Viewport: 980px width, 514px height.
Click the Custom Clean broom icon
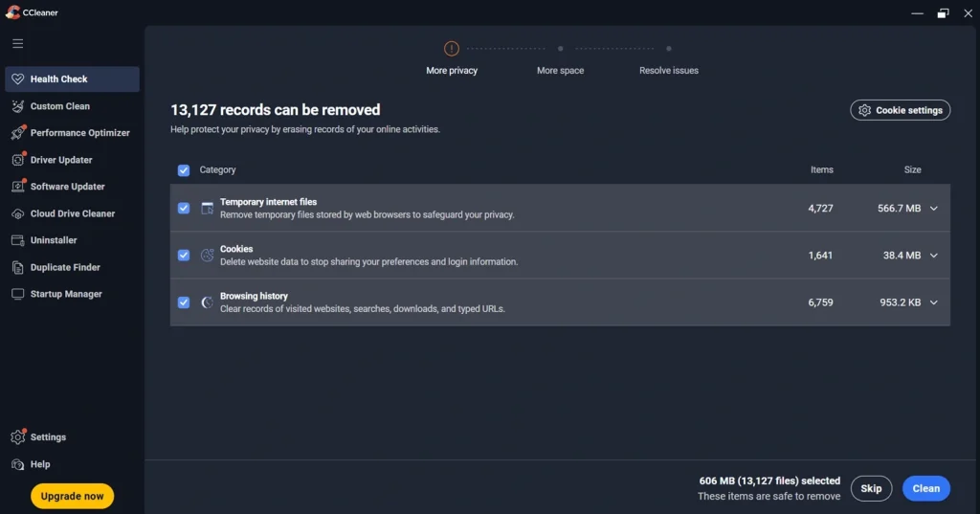(17, 106)
